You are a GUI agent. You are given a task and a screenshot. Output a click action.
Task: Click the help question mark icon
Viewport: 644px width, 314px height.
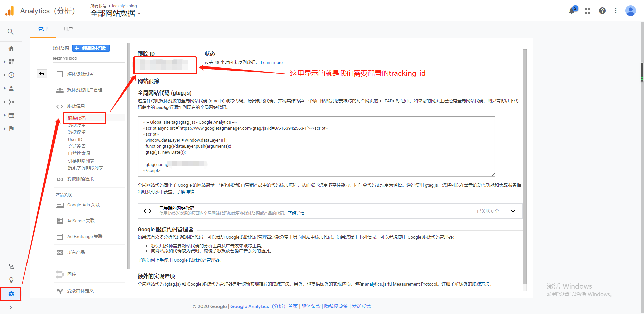tap(602, 11)
